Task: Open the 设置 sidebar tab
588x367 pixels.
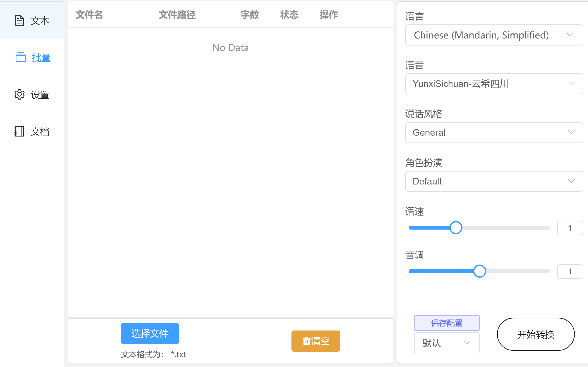Action: (32, 95)
